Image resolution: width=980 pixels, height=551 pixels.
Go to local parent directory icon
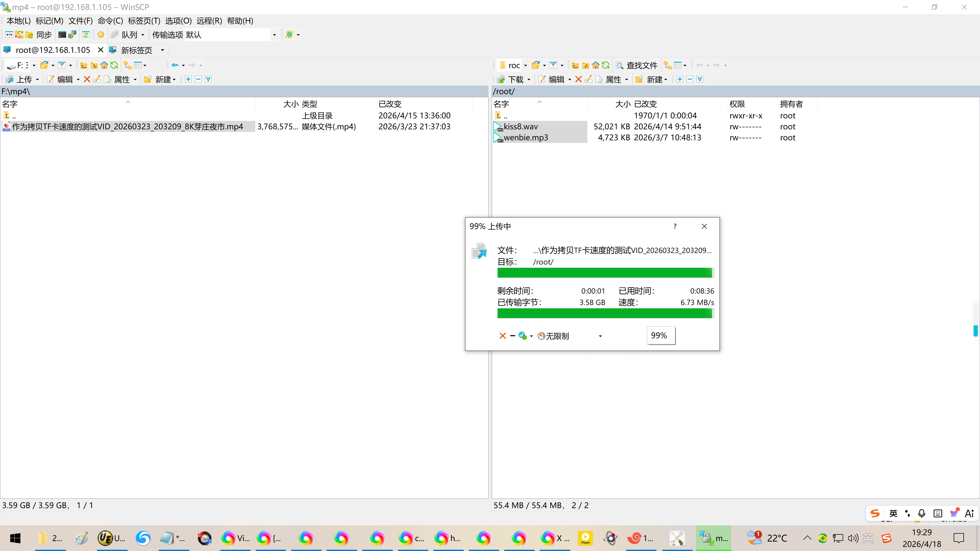84,65
